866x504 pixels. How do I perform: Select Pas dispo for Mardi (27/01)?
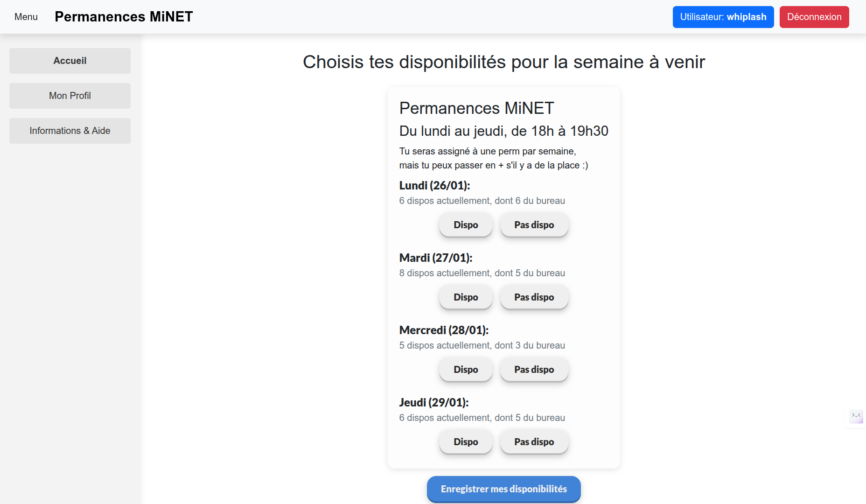534,297
